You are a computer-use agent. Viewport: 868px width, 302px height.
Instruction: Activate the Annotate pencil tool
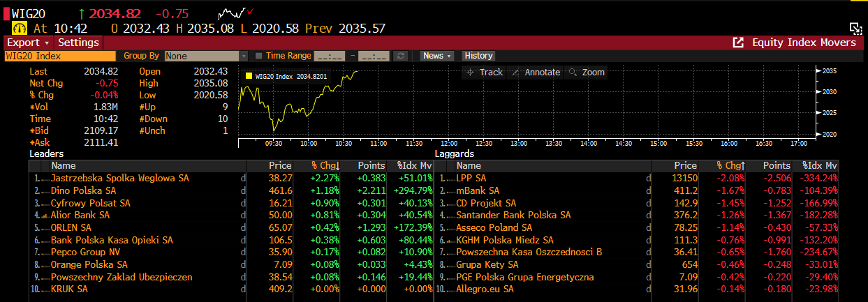pos(536,72)
